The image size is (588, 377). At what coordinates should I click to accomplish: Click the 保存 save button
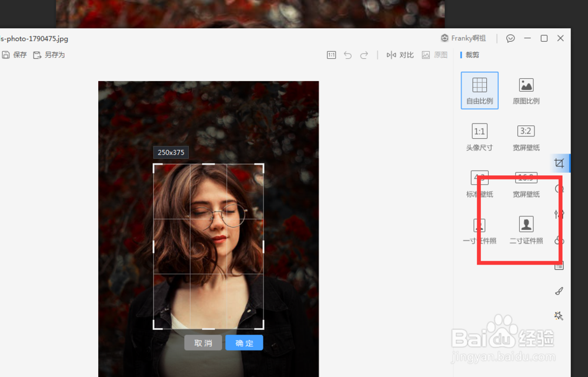14,55
